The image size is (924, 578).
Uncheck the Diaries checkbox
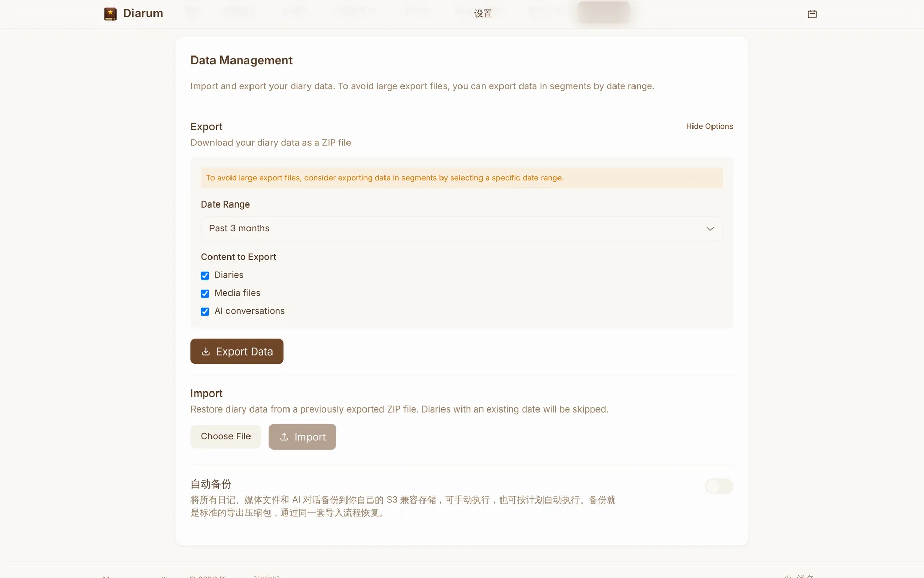205,275
